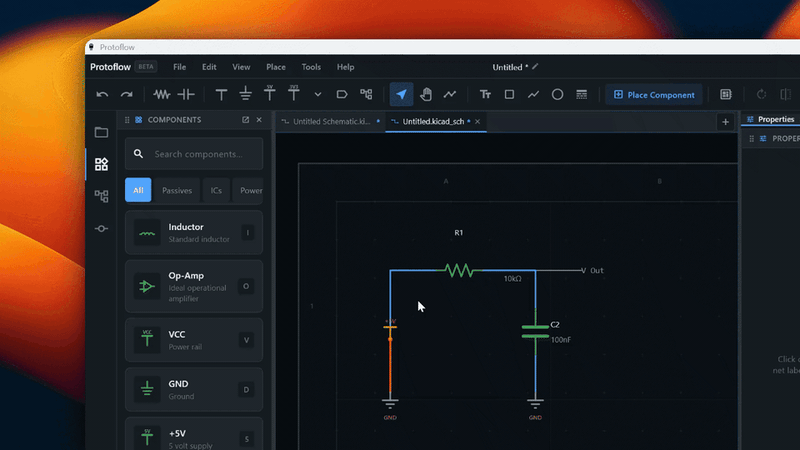Open the files folder sidebar icon
This screenshot has height=450, width=800.
(101, 133)
